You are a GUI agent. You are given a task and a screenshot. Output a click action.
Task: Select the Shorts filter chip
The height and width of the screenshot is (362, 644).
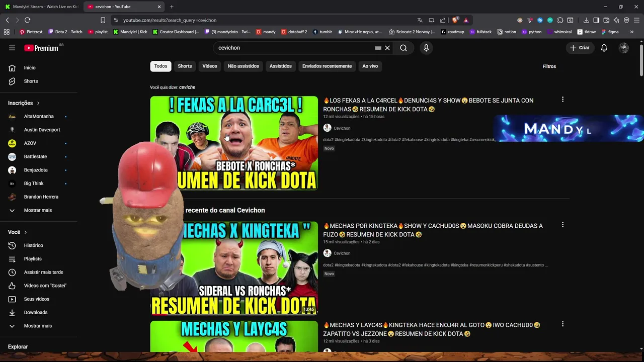(x=185, y=66)
